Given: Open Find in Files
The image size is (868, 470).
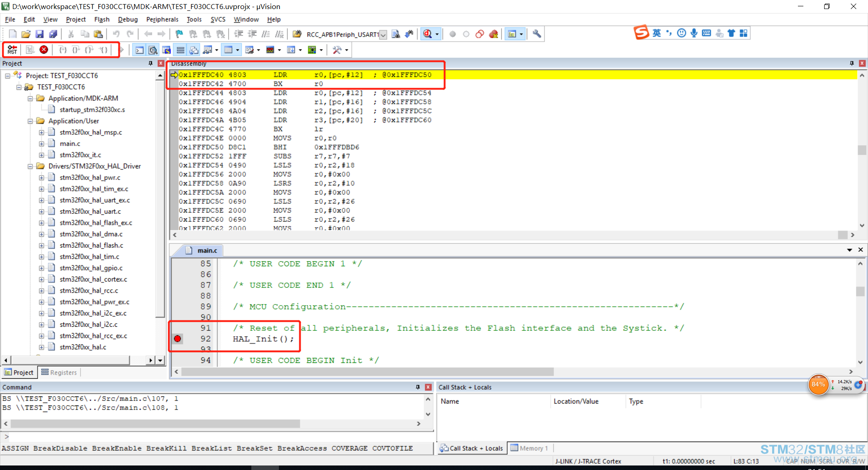Looking at the screenshot, I should pos(297,34).
